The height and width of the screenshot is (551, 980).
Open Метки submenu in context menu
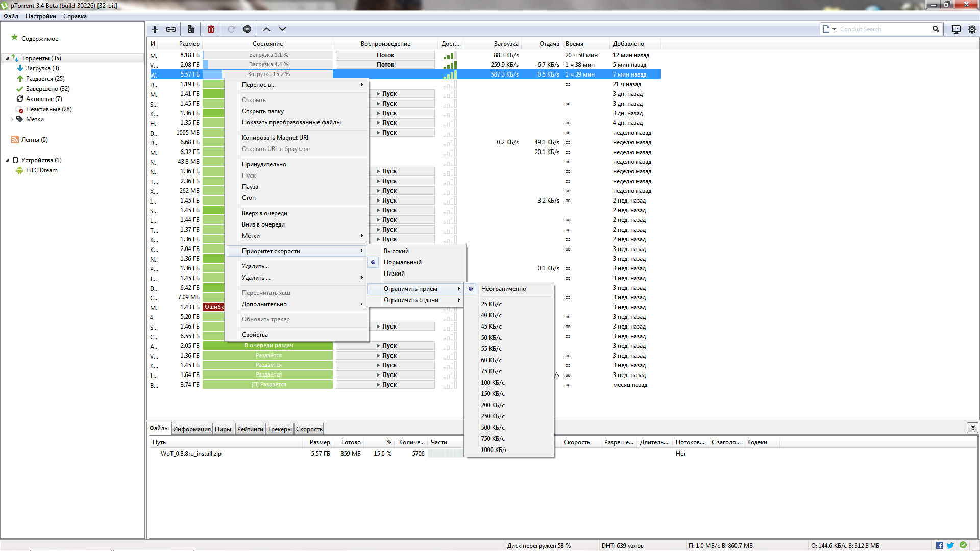pos(297,236)
